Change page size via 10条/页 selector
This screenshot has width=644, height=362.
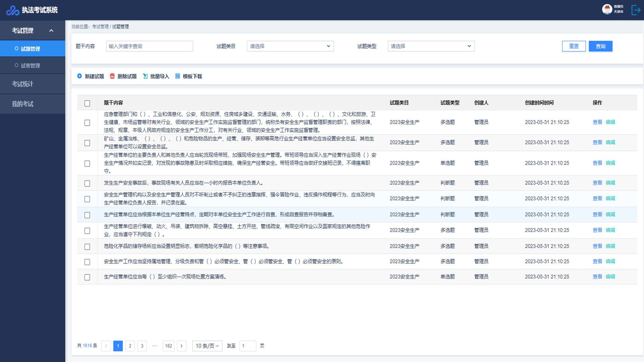click(207, 346)
